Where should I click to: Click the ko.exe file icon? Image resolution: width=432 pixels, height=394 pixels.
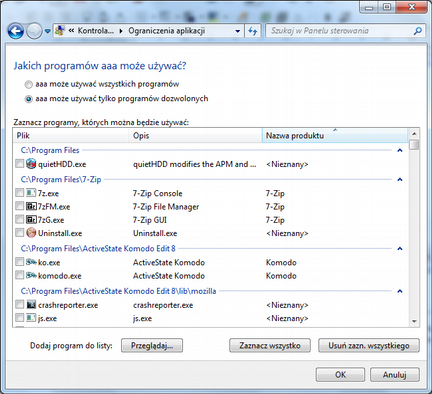tap(31, 262)
